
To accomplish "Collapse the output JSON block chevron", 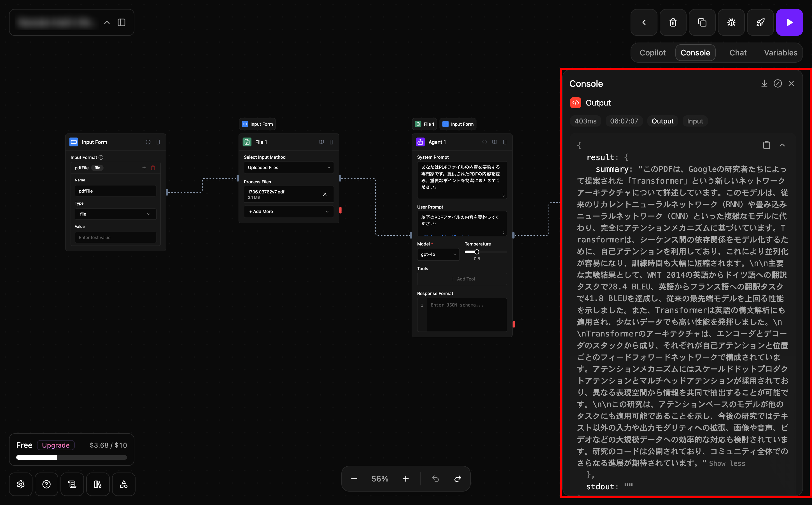I will tap(782, 145).
